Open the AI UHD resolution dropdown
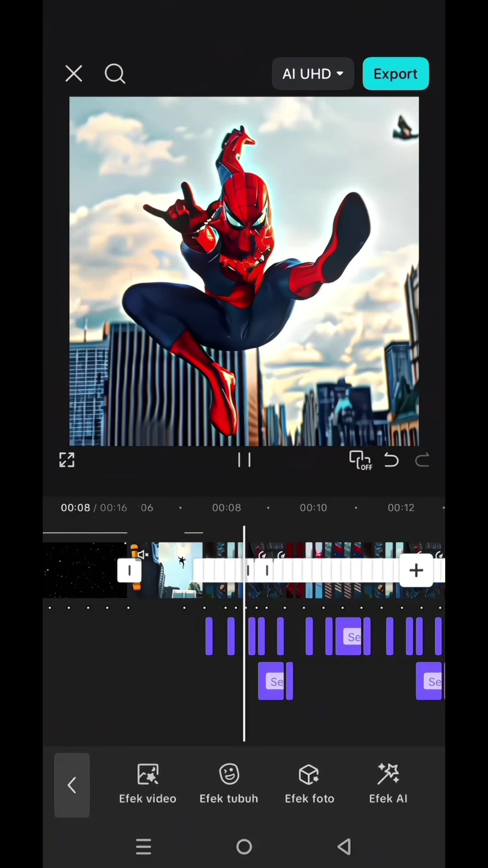Viewport: 488px width, 868px height. (313, 74)
